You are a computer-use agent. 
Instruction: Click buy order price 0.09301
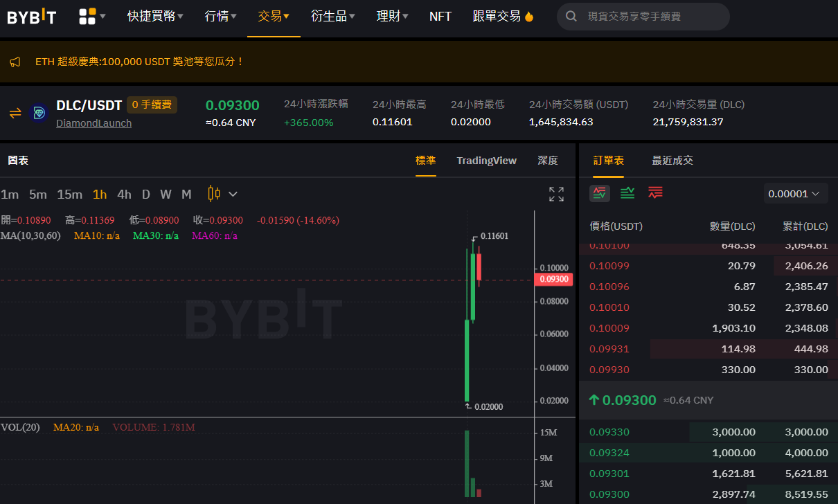coord(609,474)
